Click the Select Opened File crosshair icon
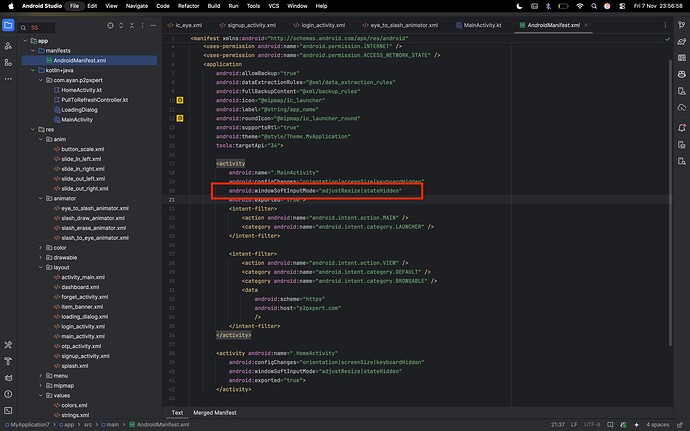Screen dimensions: 690x431 (110, 26)
